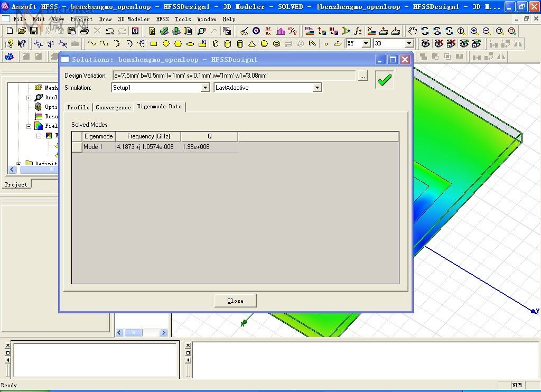Image resolution: width=541 pixels, height=392 pixels.
Task: Select the Draw sphere tool
Action: 264,44
